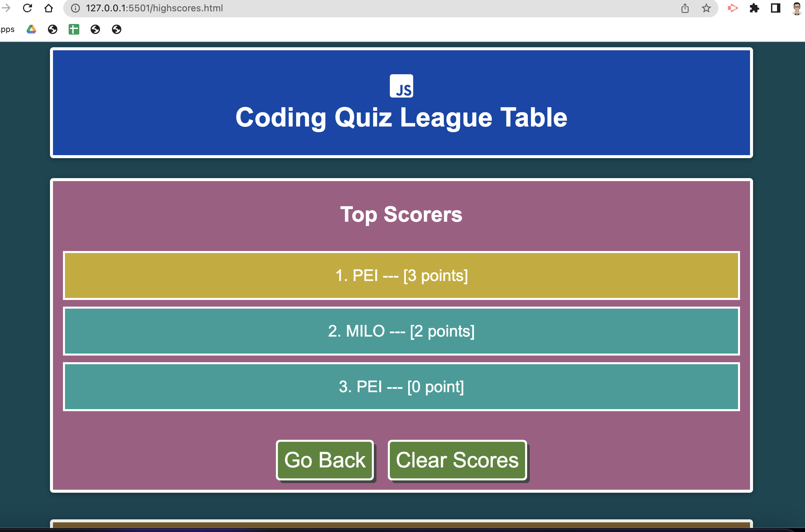
Task: Click the first place PEI score entry
Action: (x=401, y=274)
